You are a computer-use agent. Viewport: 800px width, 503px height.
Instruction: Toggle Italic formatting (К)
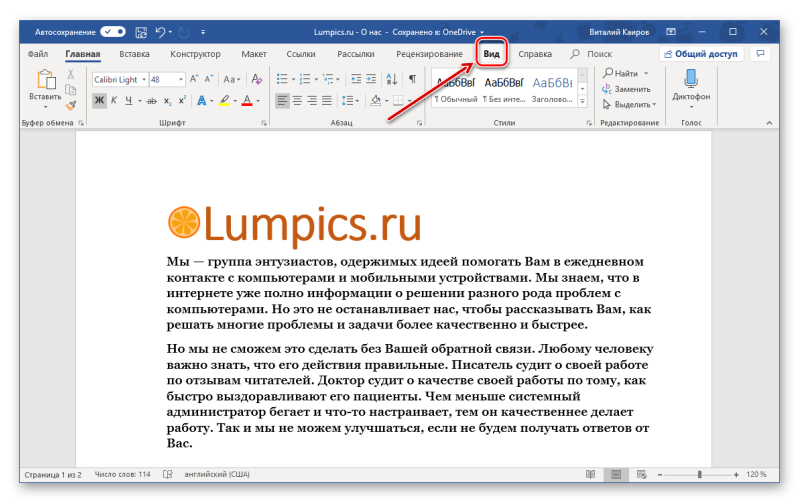(114, 100)
